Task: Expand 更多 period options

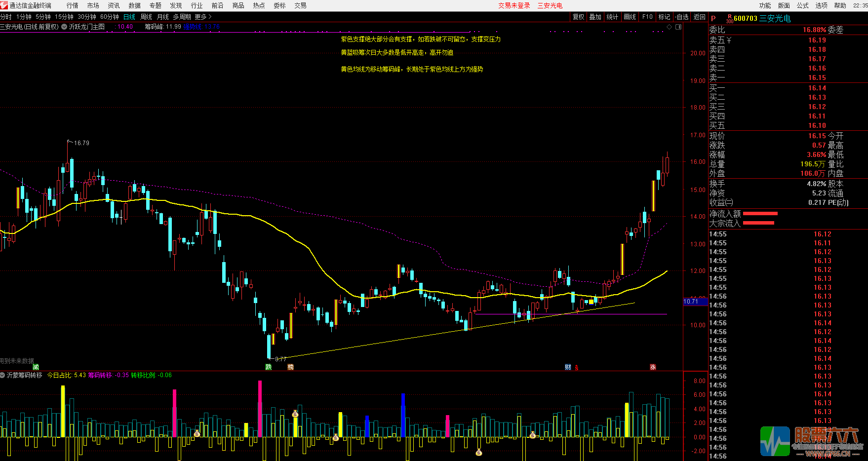Action: 203,17
